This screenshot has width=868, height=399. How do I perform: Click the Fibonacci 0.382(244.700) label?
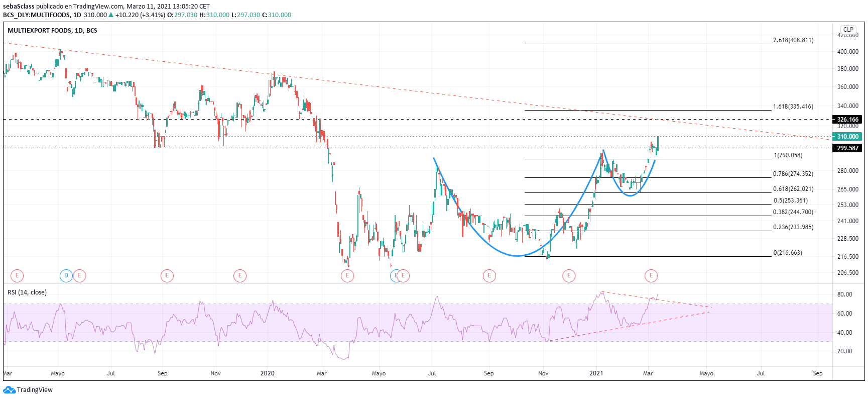tap(793, 212)
